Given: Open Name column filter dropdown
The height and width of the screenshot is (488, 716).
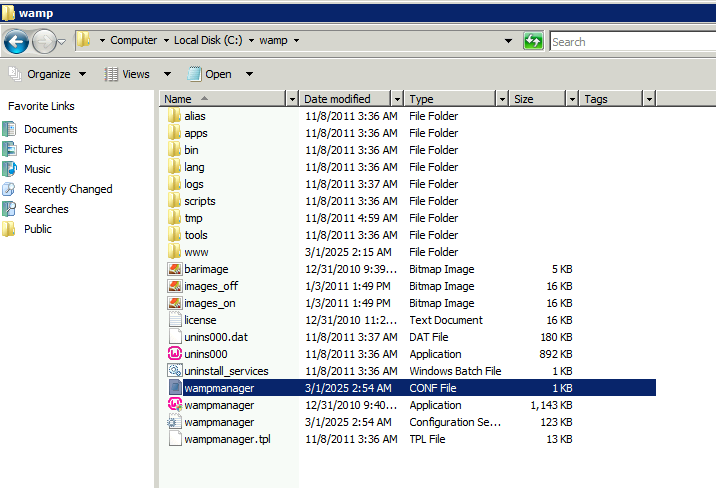Looking at the screenshot, I should [x=292, y=99].
